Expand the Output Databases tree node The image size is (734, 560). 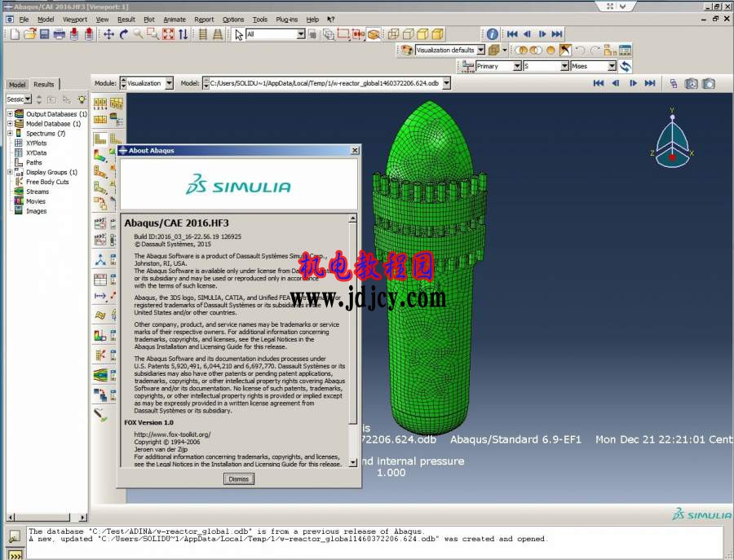[10, 113]
